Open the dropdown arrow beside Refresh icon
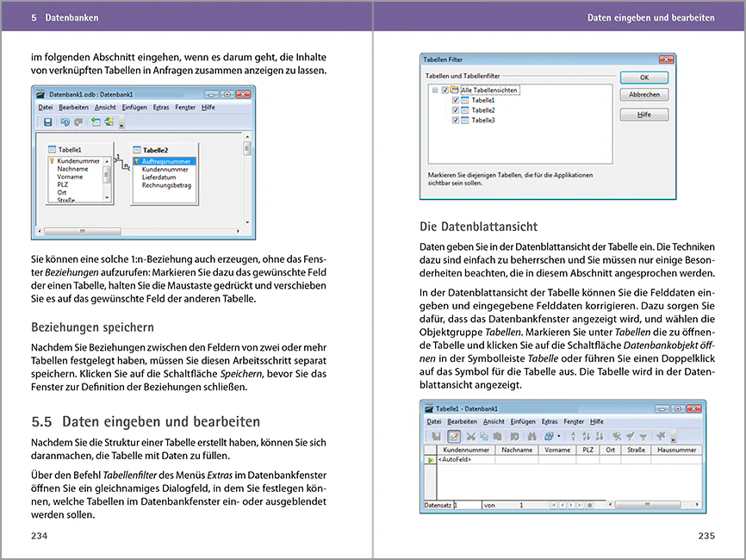 [559, 438]
